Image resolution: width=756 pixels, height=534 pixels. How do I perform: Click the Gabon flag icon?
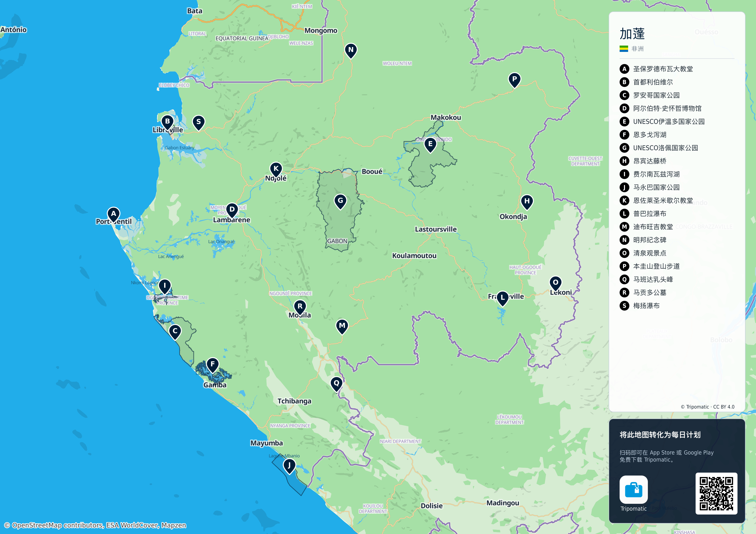point(624,49)
